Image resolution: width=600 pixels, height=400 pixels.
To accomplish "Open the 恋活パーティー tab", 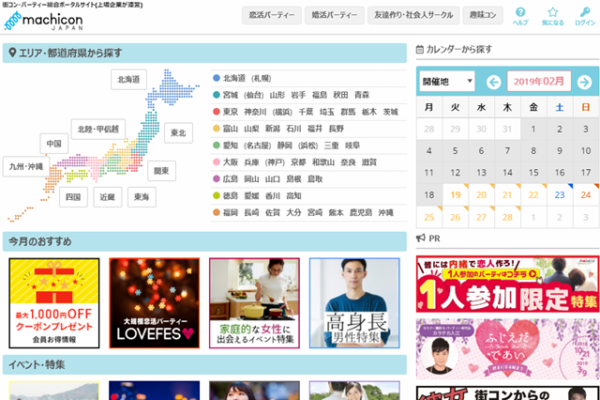I will [274, 15].
